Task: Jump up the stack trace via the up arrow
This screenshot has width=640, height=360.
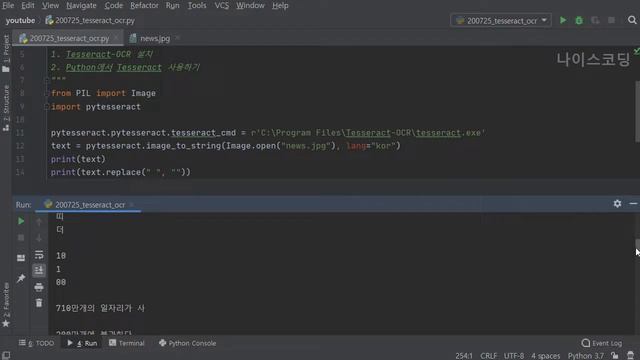Action: pos(39,221)
